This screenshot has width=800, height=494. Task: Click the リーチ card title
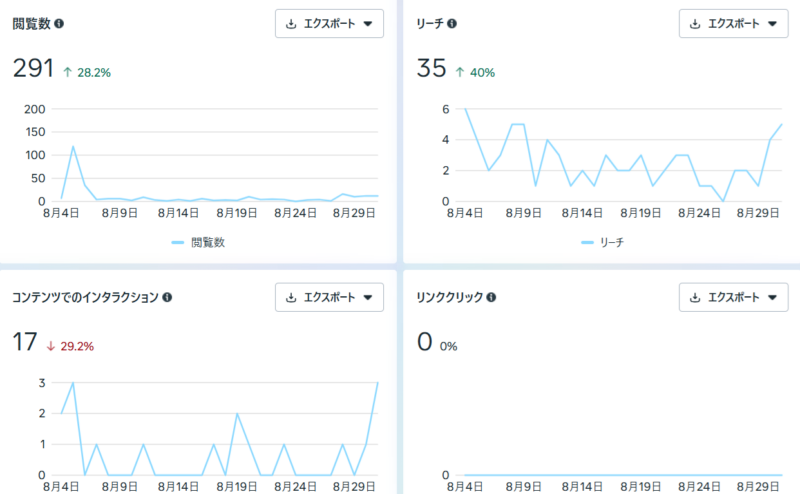[430, 23]
